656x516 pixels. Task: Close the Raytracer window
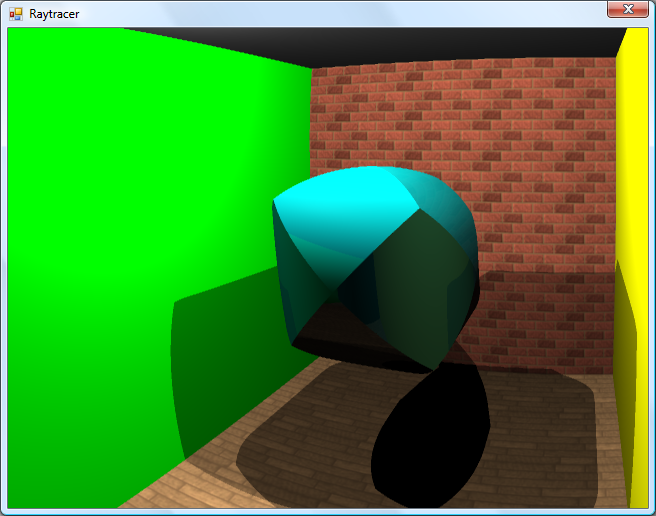coord(628,9)
